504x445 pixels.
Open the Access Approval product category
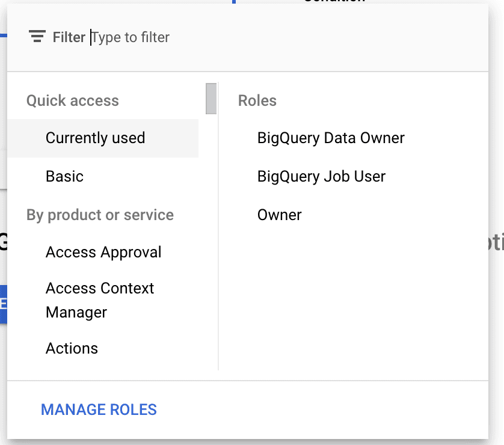point(103,252)
